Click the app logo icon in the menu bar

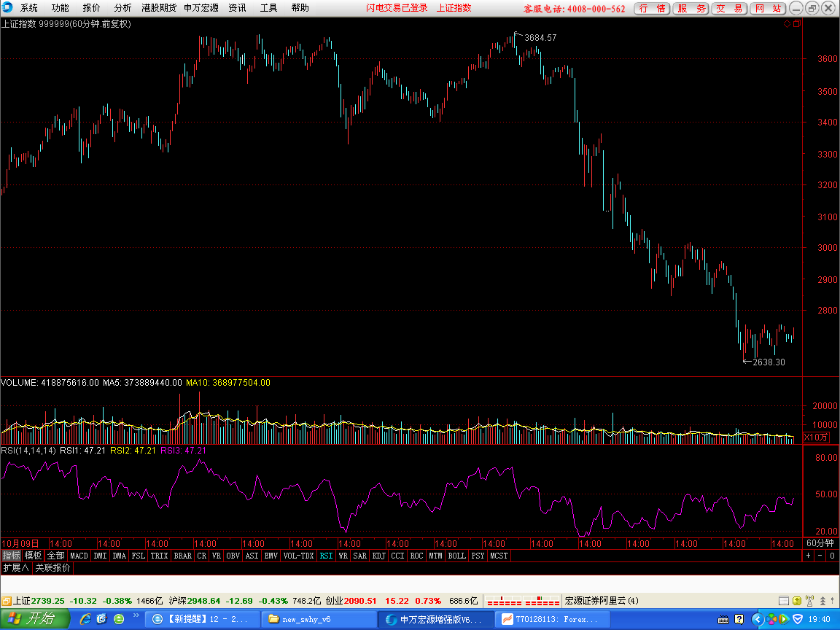[x=7, y=7]
